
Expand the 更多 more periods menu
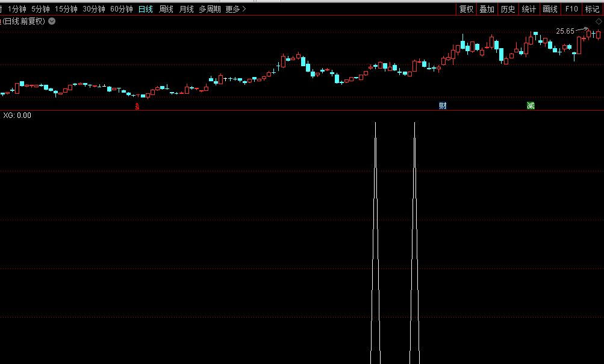(235, 9)
